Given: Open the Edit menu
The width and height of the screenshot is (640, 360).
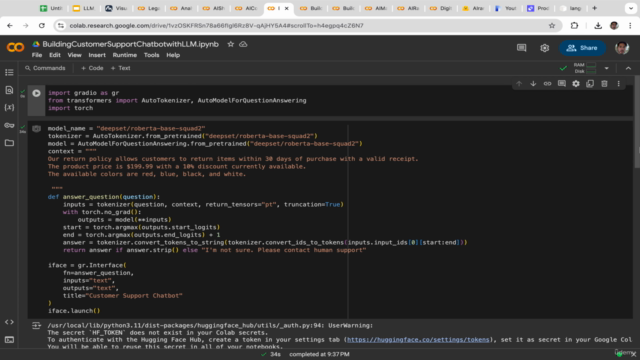Looking at the screenshot, I should click(55, 55).
